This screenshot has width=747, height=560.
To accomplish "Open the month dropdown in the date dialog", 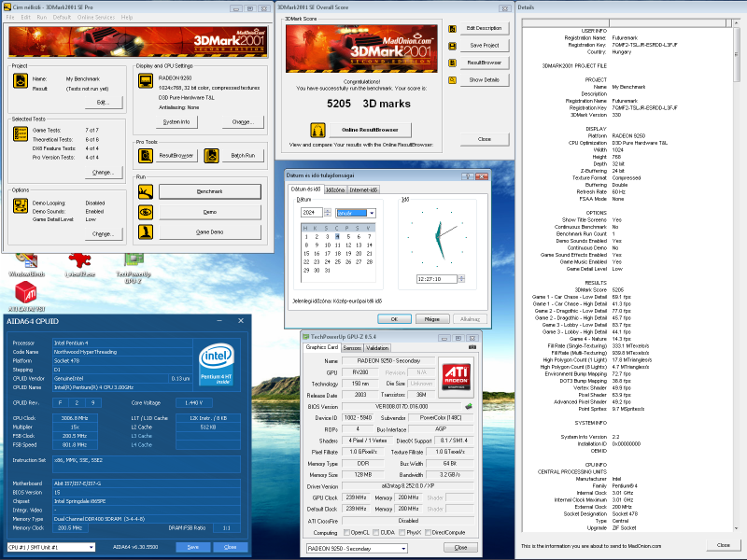I will click(372, 213).
